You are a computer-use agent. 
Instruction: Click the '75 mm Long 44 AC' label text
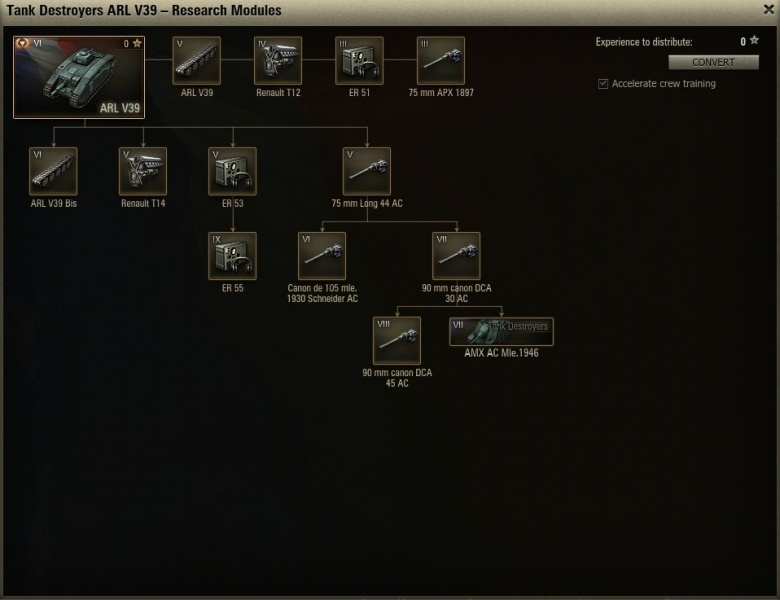367,203
